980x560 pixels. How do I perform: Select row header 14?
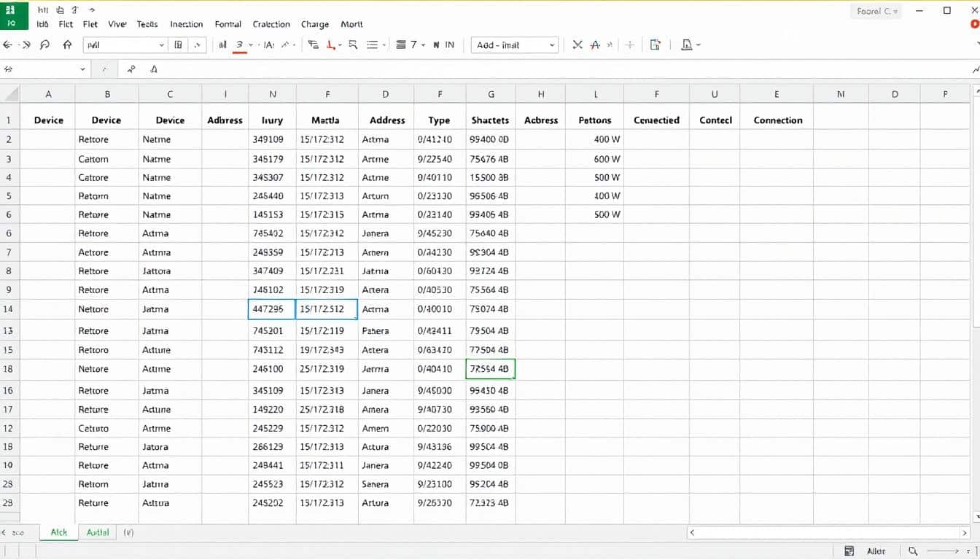(9, 309)
